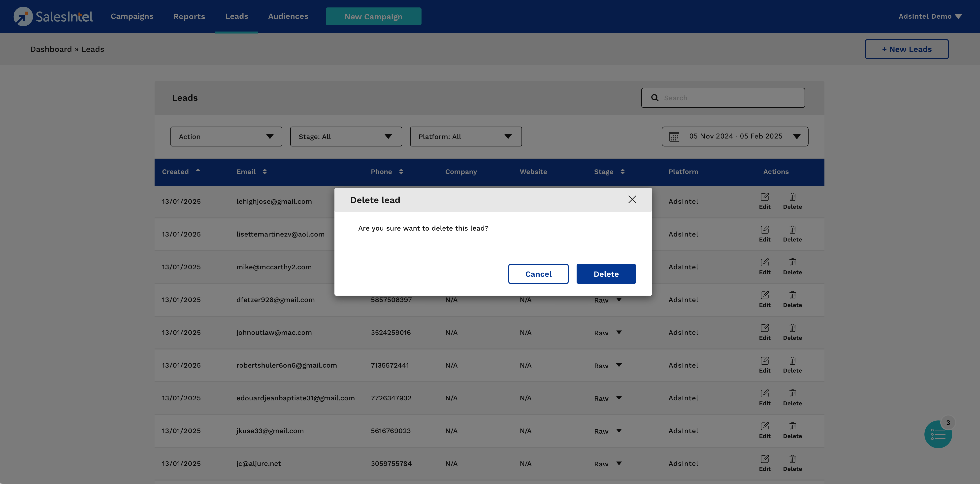This screenshot has height=484, width=980.
Task: Sort leads by Email column arrows
Action: point(264,172)
